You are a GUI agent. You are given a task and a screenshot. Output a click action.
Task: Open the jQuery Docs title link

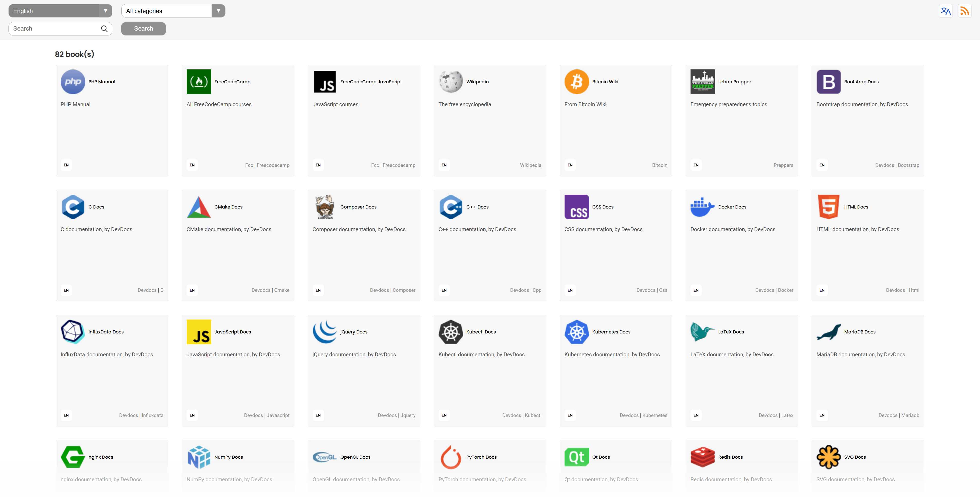click(x=353, y=332)
